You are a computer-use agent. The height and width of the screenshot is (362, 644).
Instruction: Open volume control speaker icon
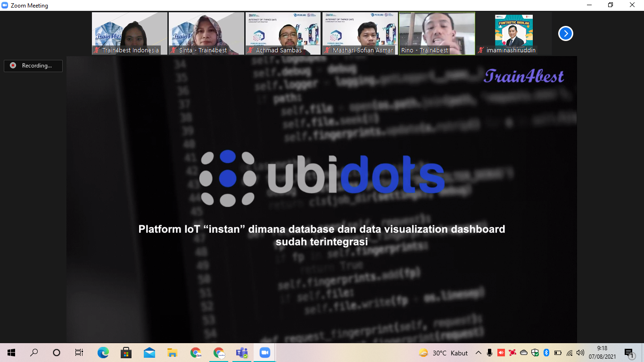point(580,353)
